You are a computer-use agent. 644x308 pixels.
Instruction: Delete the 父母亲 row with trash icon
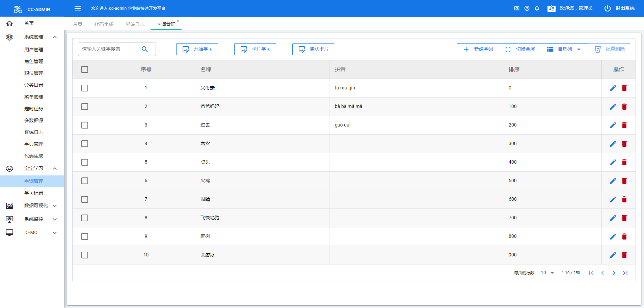coord(624,88)
